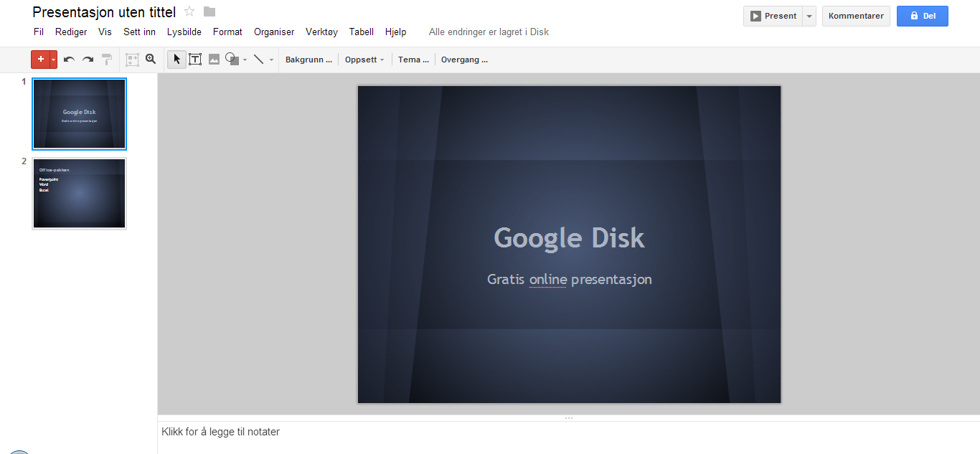Open the Rediger menu
Screen dimensions: 980x454
pos(71,32)
